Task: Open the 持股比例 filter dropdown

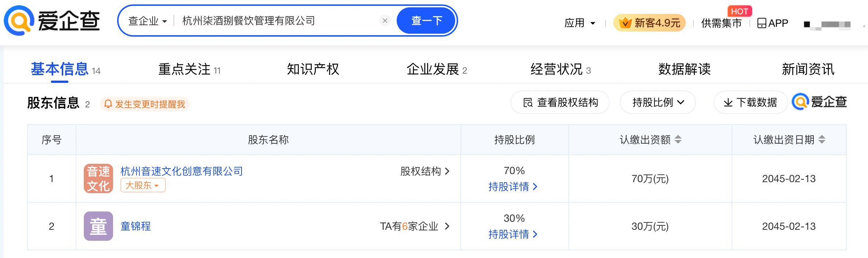Action: click(658, 102)
